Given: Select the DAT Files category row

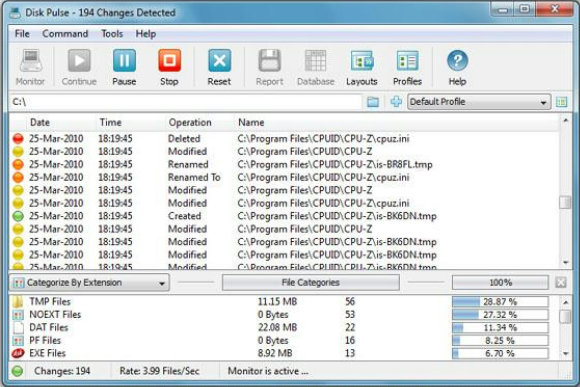Looking at the screenshot, I should point(284,328).
